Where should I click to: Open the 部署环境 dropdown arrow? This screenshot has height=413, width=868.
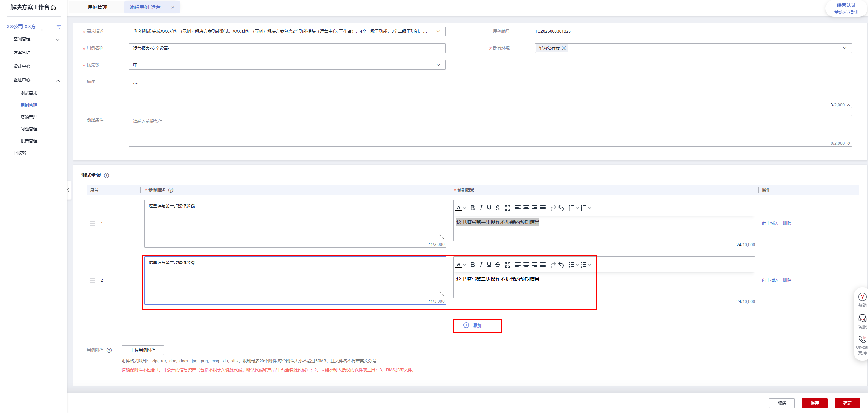[845, 48]
